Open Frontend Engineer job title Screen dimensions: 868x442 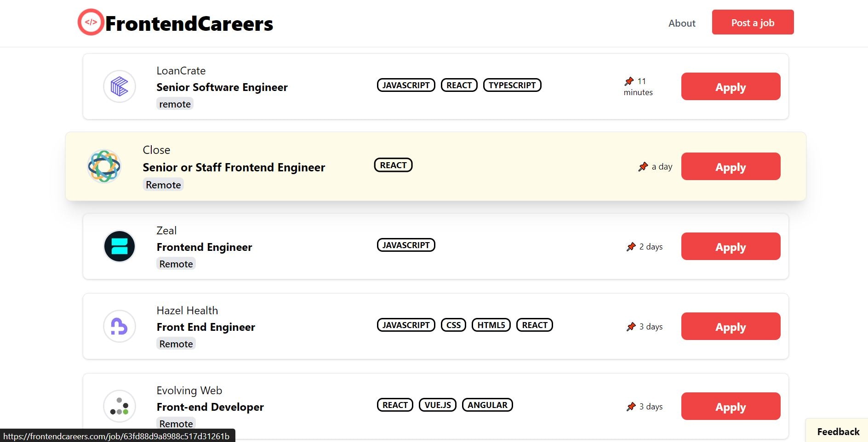click(x=205, y=247)
